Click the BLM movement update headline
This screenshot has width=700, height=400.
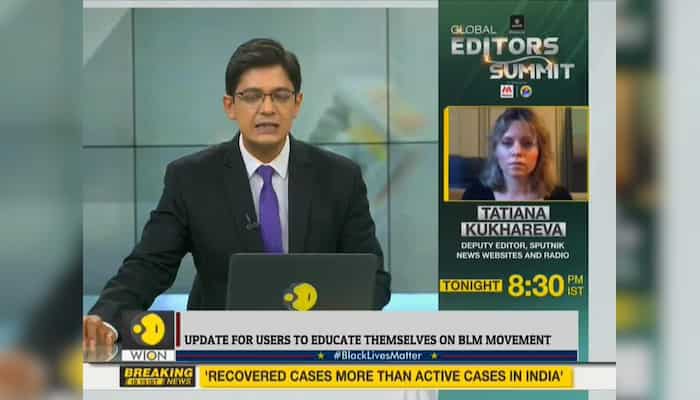click(368, 340)
